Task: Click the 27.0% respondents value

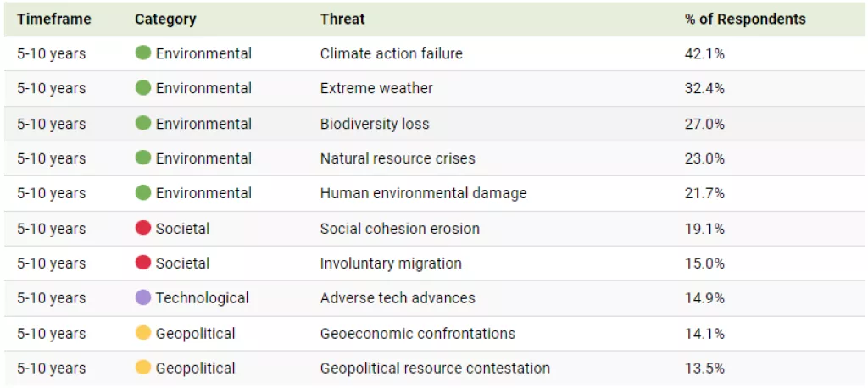Action: (704, 124)
